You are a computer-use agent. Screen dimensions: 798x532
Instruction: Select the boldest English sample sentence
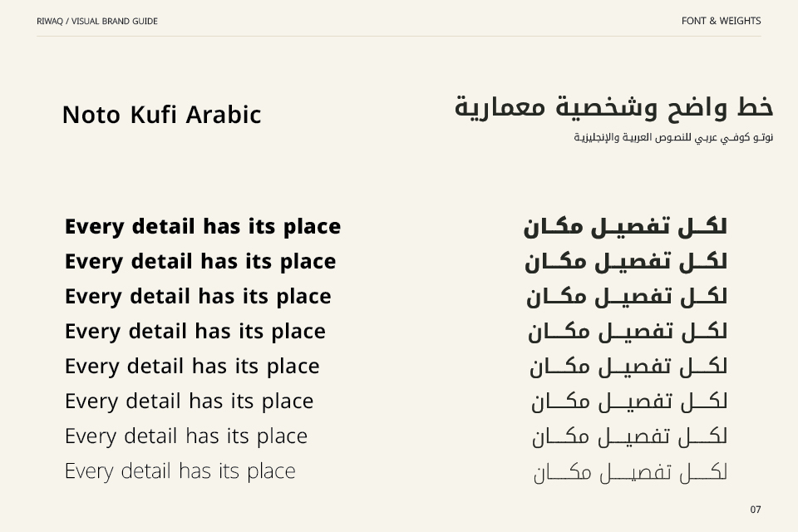pyautogui.click(x=203, y=227)
